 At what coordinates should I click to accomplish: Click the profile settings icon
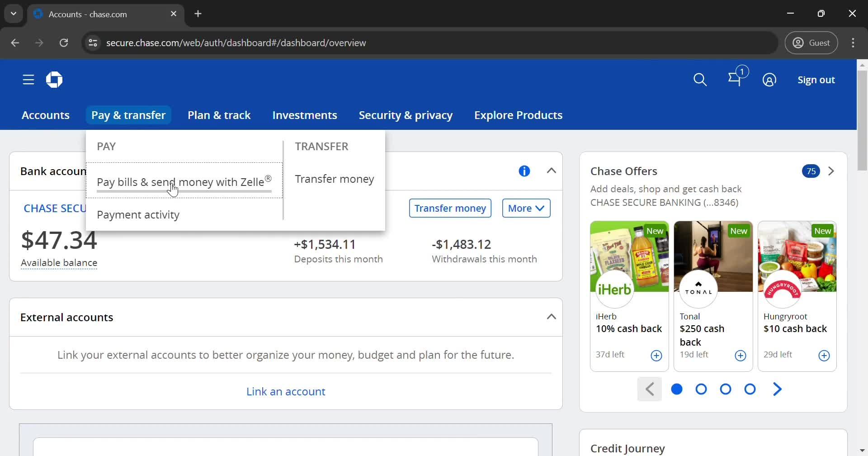pos(769,80)
